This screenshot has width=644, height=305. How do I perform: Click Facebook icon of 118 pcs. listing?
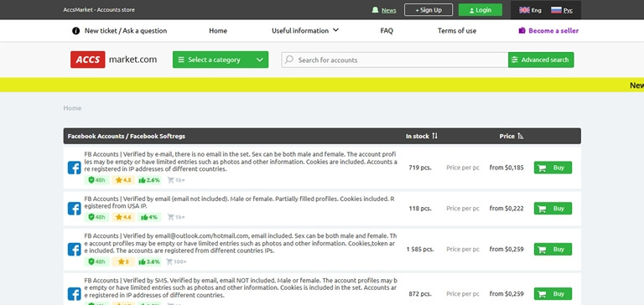pos(75,209)
